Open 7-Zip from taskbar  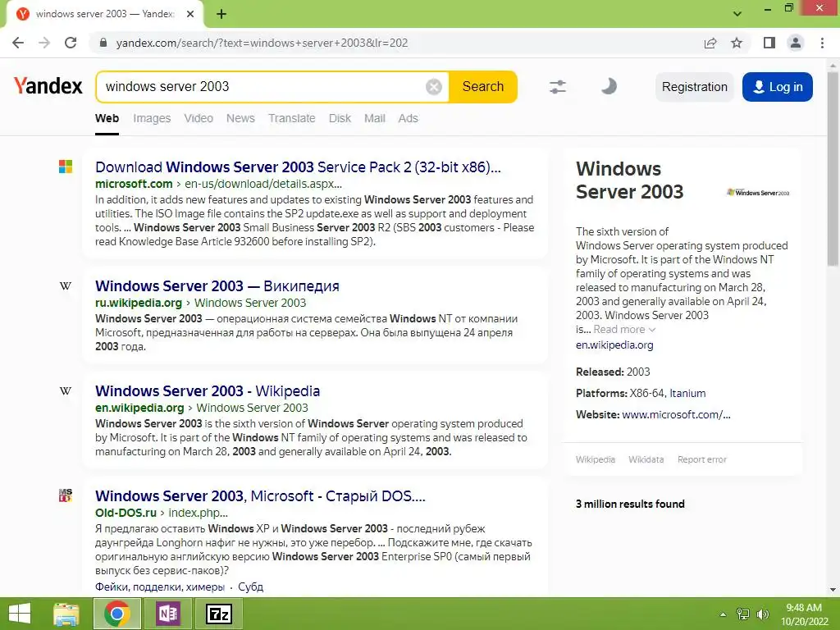[219, 614]
